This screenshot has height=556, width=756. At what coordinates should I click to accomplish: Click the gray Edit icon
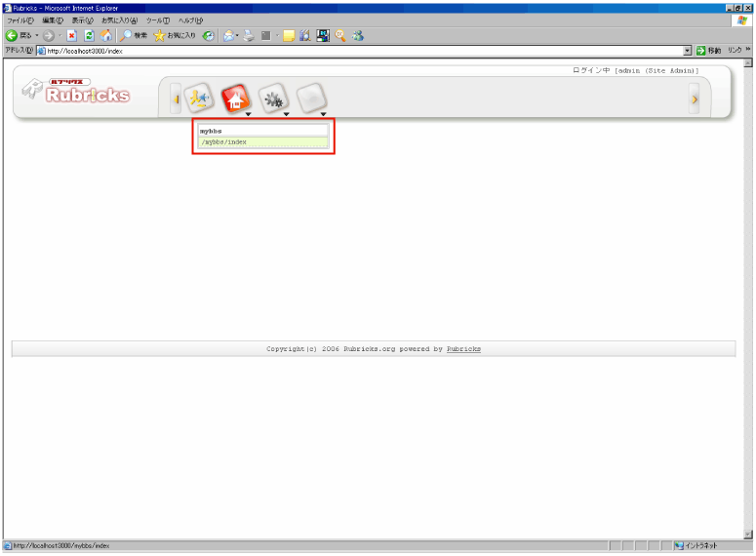pos(265,36)
